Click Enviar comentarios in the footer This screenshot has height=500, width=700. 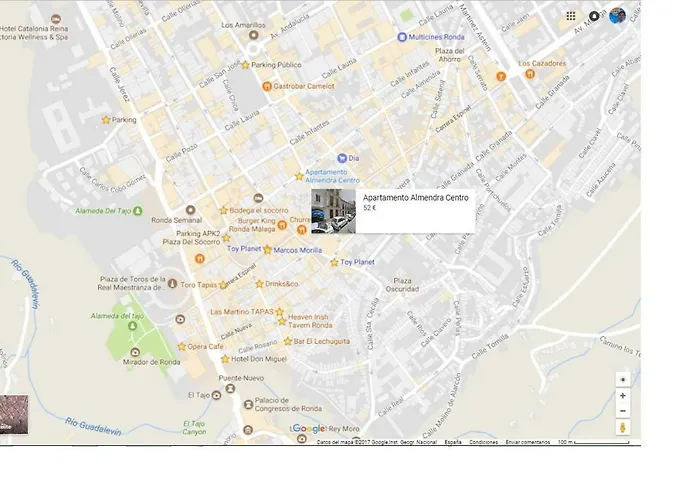click(x=527, y=442)
